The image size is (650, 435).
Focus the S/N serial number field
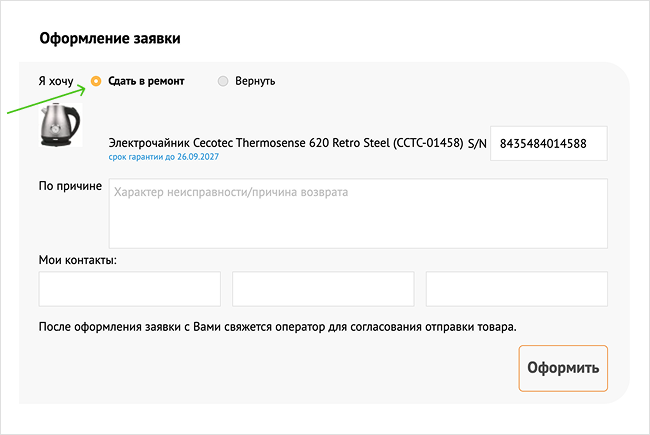coord(549,143)
